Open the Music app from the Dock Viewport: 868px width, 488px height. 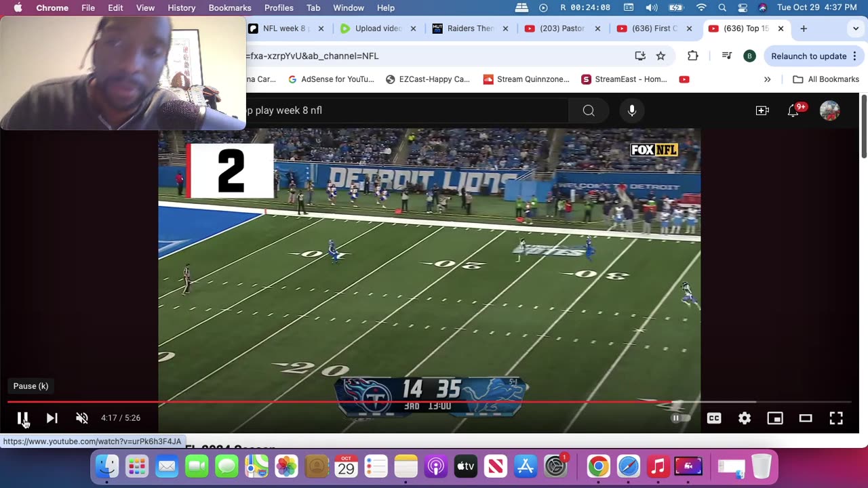point(658,466)
